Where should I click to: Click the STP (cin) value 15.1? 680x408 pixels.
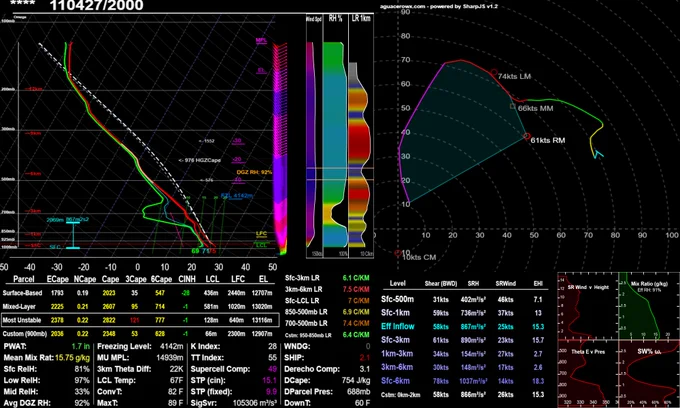(269, 380)
